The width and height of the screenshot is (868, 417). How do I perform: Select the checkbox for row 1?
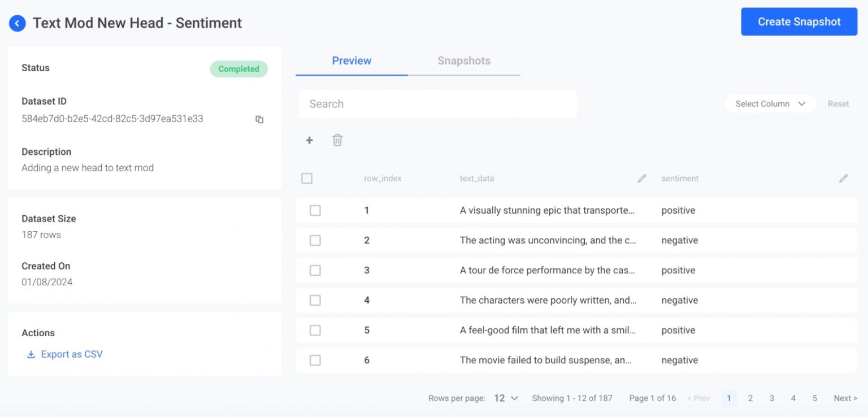pos(315,210)
